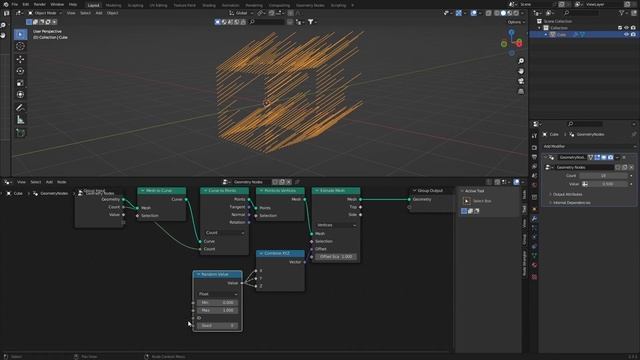Viewport: 640px width, 360px height.
Task: Activate the Move tool
Action: (x=20, y=59)
